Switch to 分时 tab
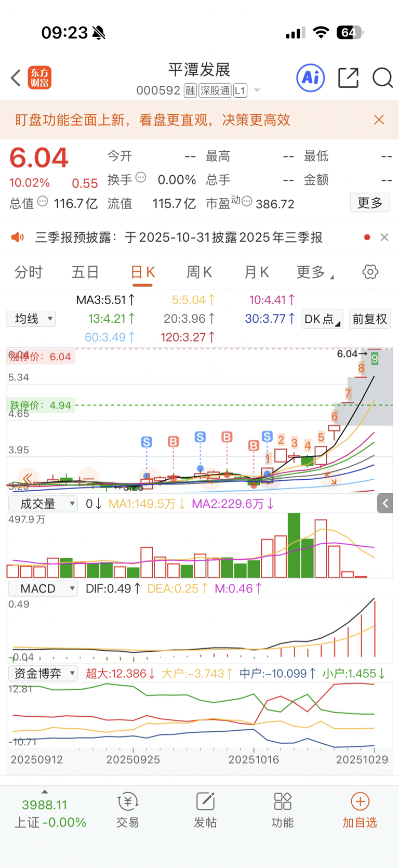 click(29, 272)
